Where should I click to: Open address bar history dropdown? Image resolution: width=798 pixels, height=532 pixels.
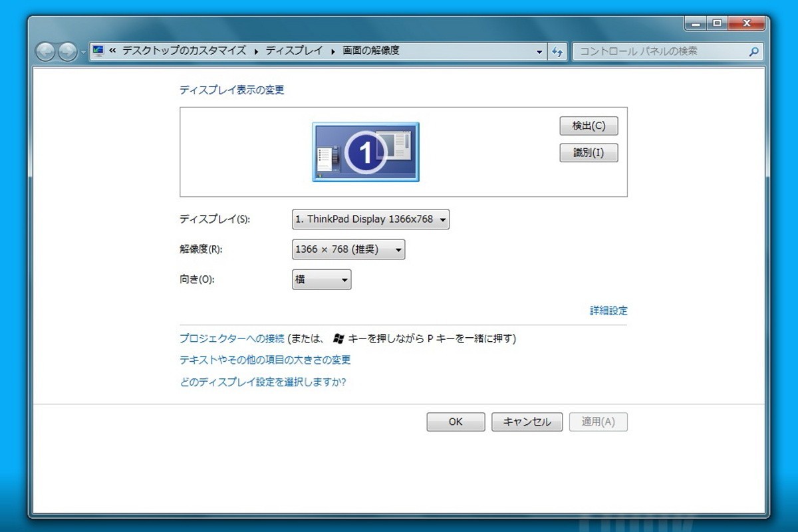(x=539, y=51)
